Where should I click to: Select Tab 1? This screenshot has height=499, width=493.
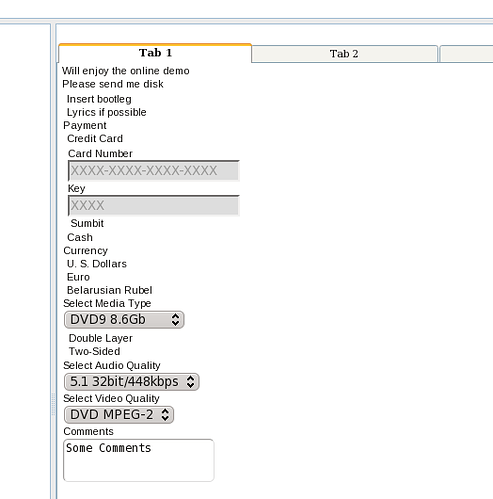point(155,53)
